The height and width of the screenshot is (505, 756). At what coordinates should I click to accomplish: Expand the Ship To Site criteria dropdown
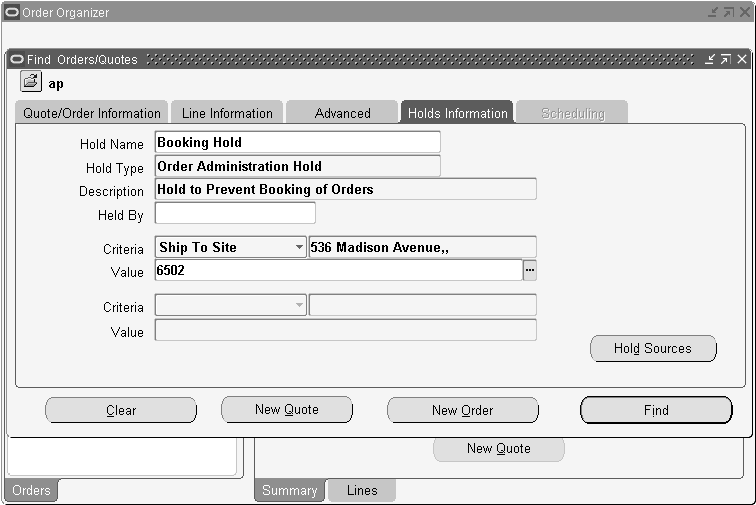[x=299, y=247]
